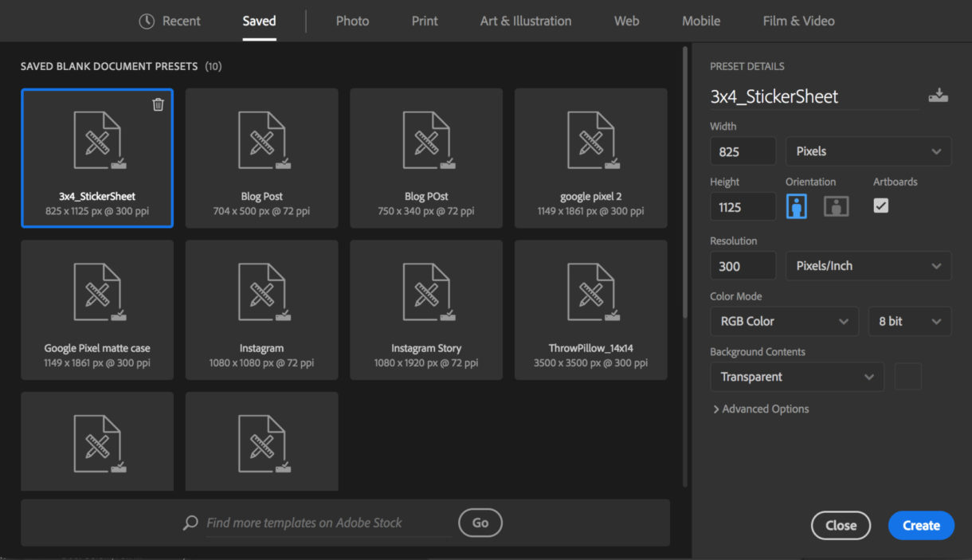Image resolution: width=972 pixels, height=560 pixels.
Task: Open the Film & Video tab
Action: point(798,22)
